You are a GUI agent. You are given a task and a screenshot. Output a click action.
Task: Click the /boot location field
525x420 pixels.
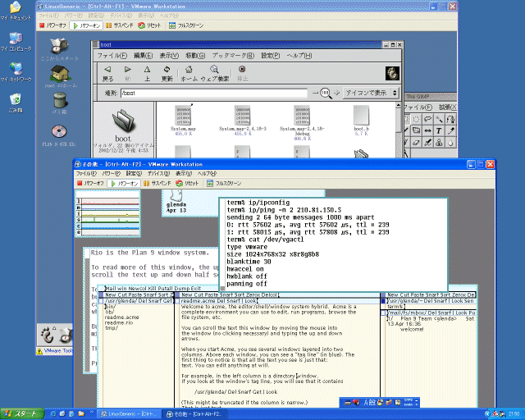(x=213, y=94)
